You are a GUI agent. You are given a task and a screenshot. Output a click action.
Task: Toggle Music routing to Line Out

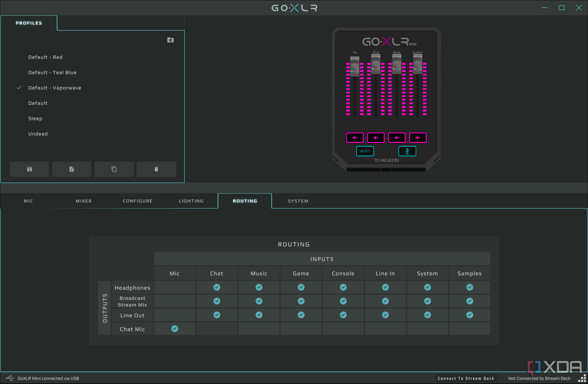coord(259,315)
